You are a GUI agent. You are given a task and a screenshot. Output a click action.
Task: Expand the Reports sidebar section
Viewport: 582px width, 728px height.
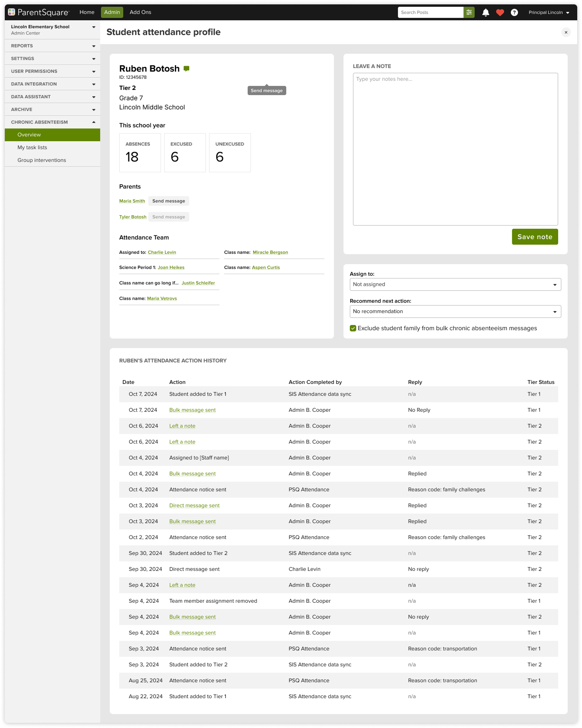coord(52,46)
